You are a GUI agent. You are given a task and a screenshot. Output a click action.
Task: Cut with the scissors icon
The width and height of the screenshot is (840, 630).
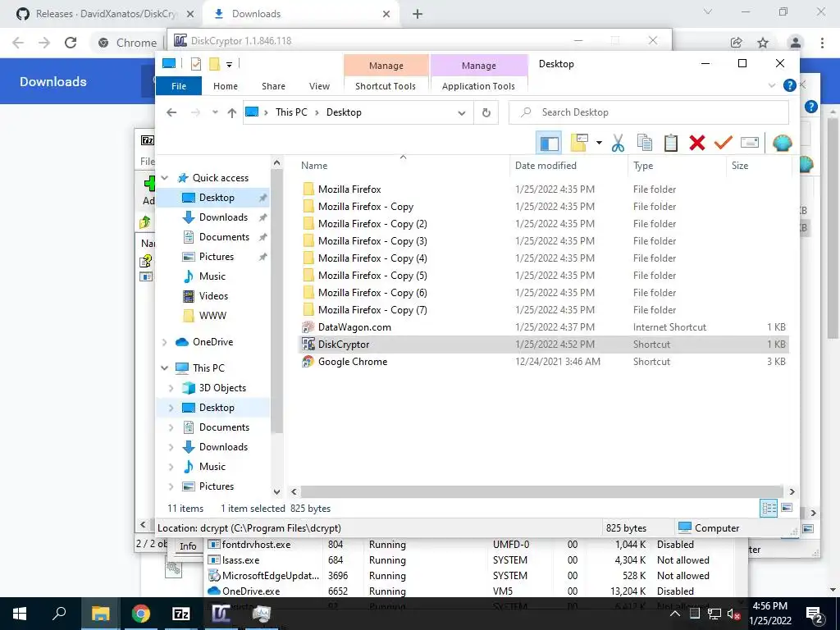(x=618, y=143)
